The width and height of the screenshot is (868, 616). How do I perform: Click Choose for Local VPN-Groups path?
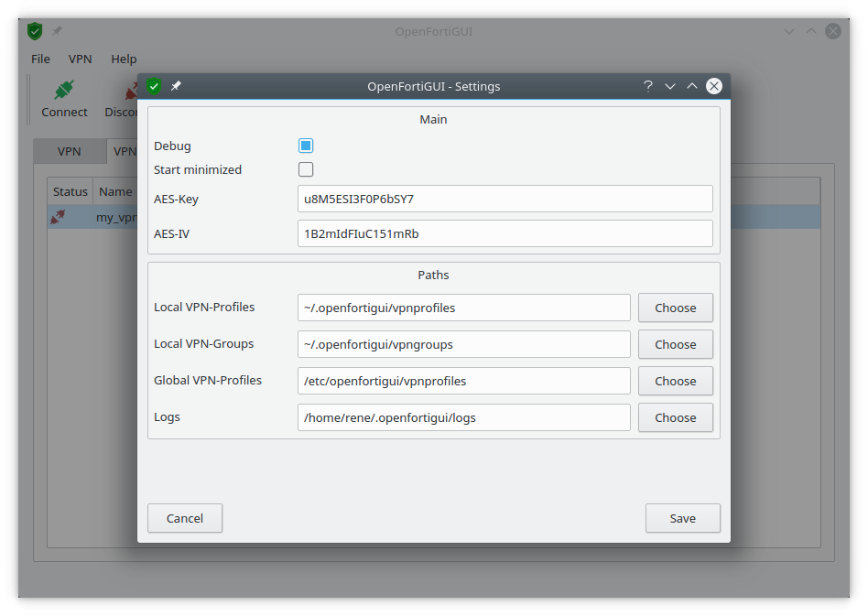click(x=676, y=344)
